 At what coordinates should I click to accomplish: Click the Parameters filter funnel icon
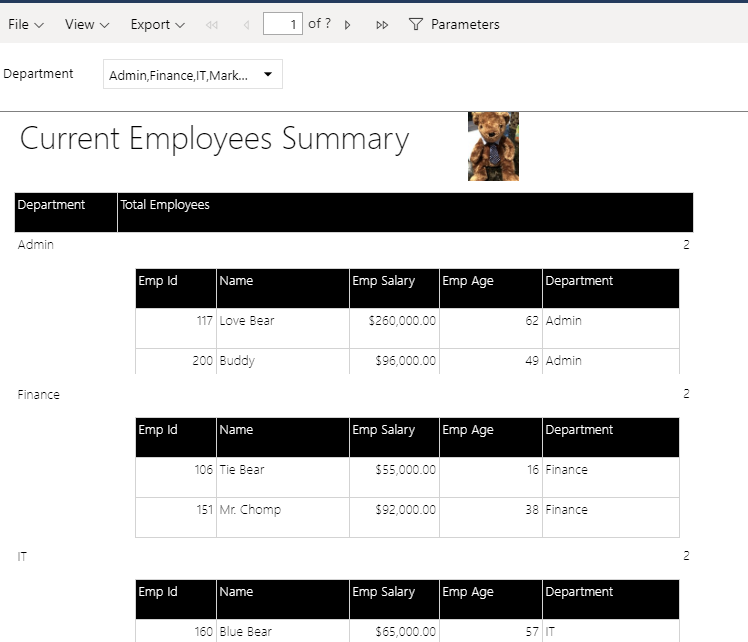(x=416, y=24)
